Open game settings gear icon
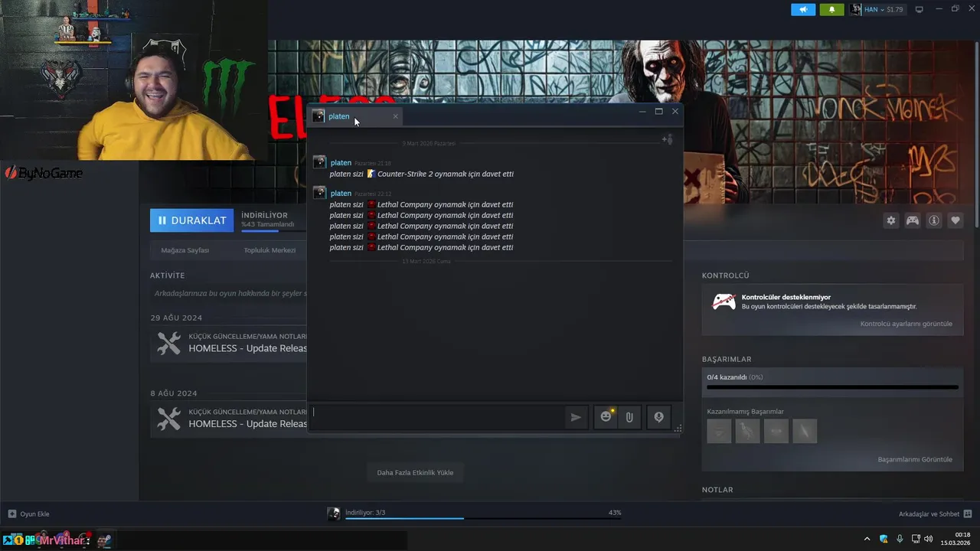980x551 pixels. (891, 220)
